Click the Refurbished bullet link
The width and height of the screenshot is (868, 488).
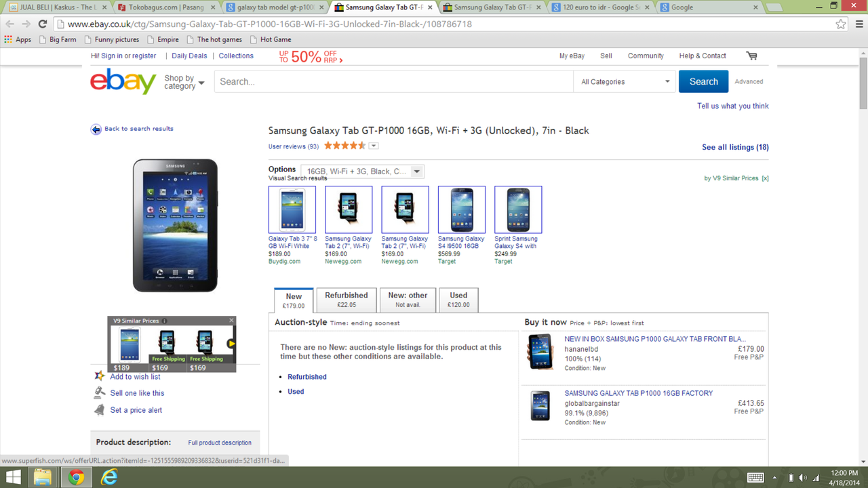pos(307,377)
